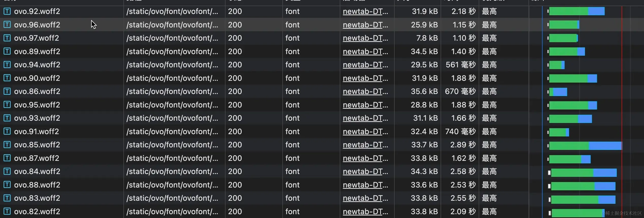Select the ovo.93.woff2 request name
Viewport: 644px width, 218px height.
tap(37, 118)
